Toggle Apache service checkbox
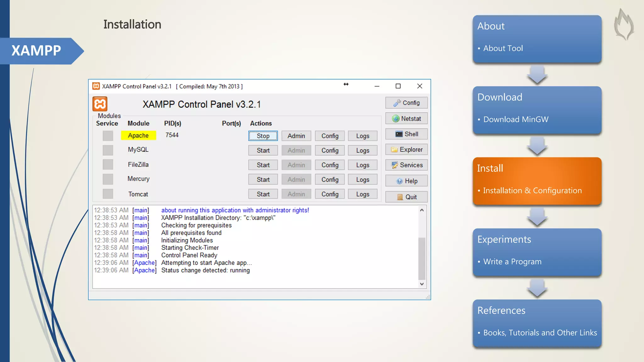The height and width of the screenshot is (362, 644). [108, 136]
